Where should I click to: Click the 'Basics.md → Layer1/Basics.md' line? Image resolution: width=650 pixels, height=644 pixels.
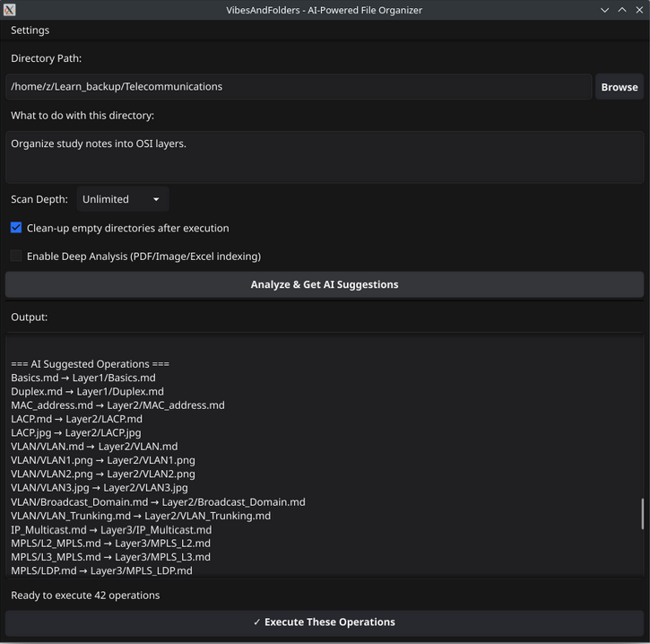(83, 378)
